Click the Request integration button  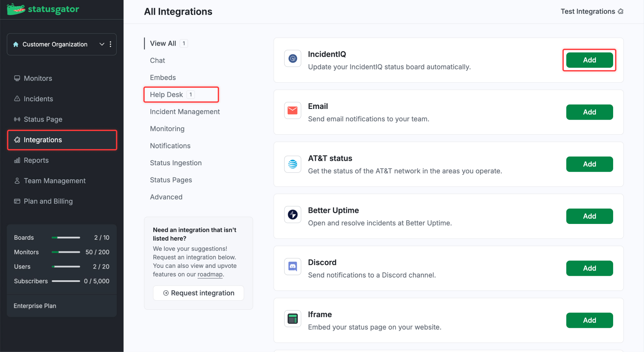click(199, 293)
